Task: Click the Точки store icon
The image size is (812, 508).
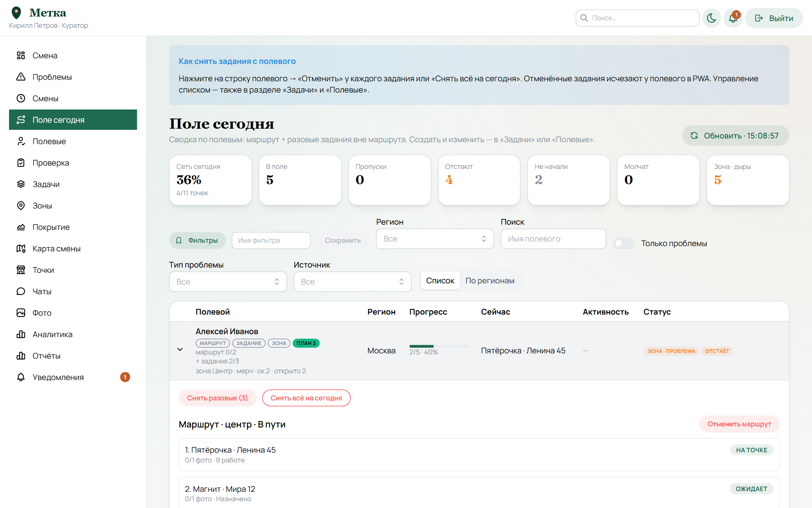Action: pos(21,270)
